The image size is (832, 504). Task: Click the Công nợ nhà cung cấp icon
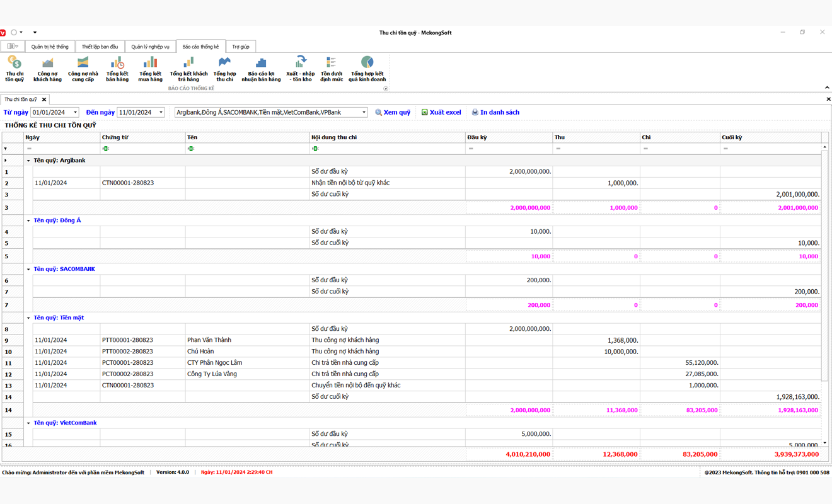tap(83, 68)
